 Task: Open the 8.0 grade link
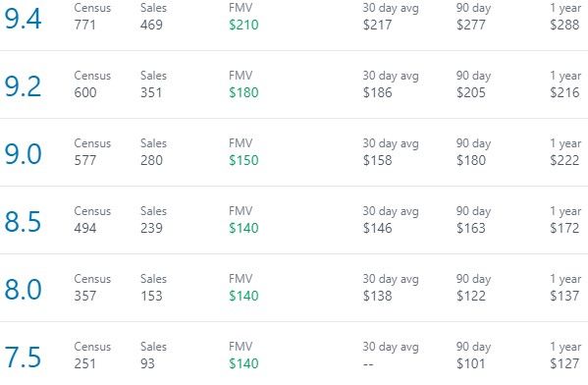[x=23, y=290]
